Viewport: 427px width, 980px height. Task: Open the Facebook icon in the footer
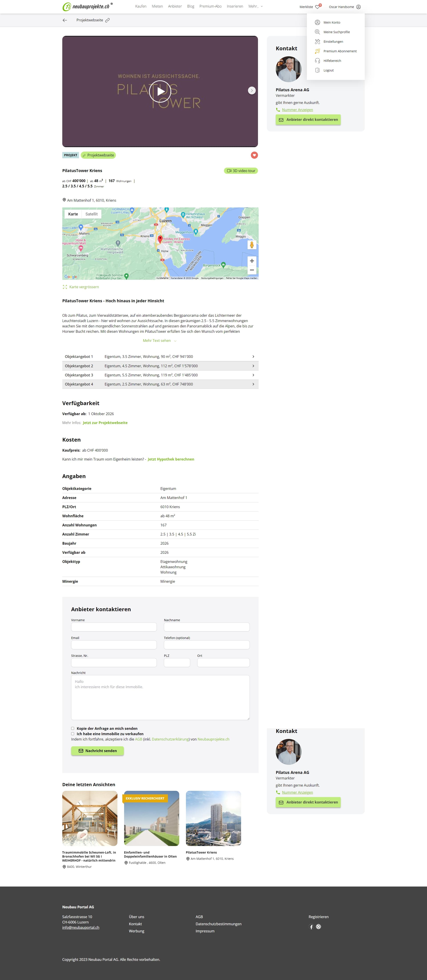coord(311,927)
